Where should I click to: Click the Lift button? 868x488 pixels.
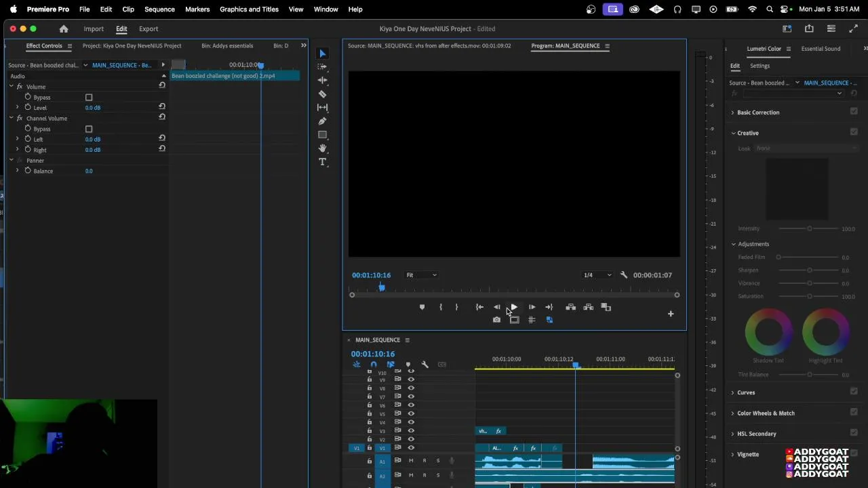coord(571,307)
